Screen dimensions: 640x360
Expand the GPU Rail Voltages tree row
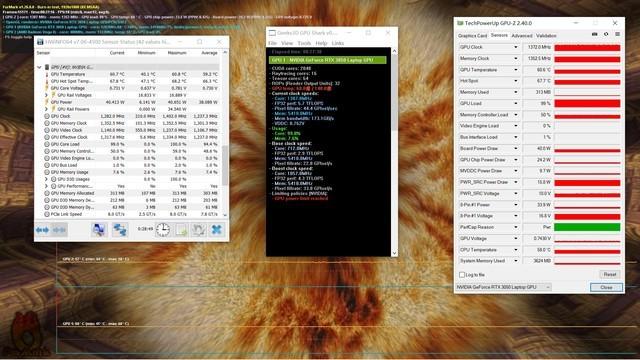46,95
